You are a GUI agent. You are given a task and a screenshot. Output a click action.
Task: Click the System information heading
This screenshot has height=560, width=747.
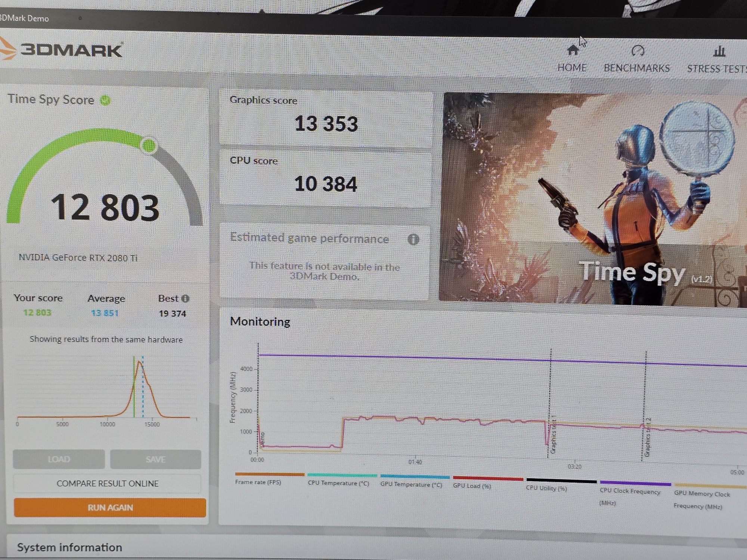tap(69, 547)
